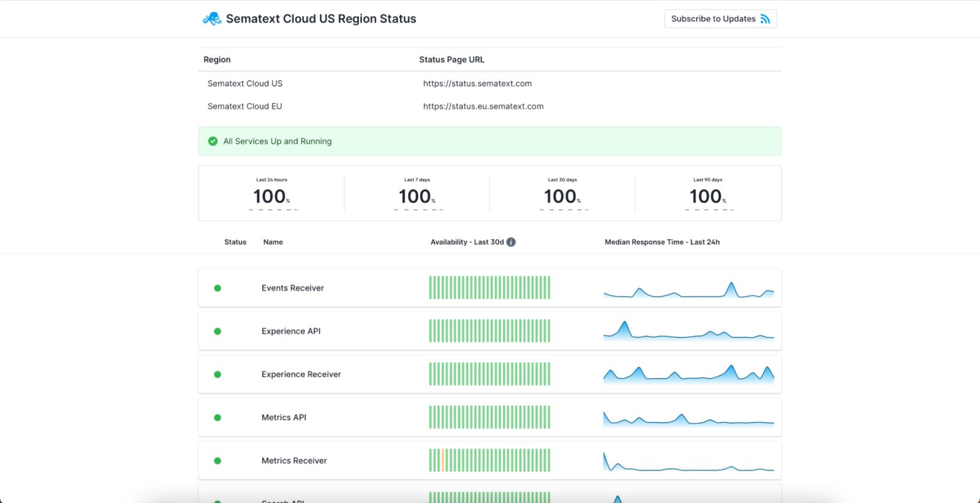Screen dimensions: 980x503
Task: Click Experience Receiver green status dot
Action: pyautogui.click(x=217, y=374)
